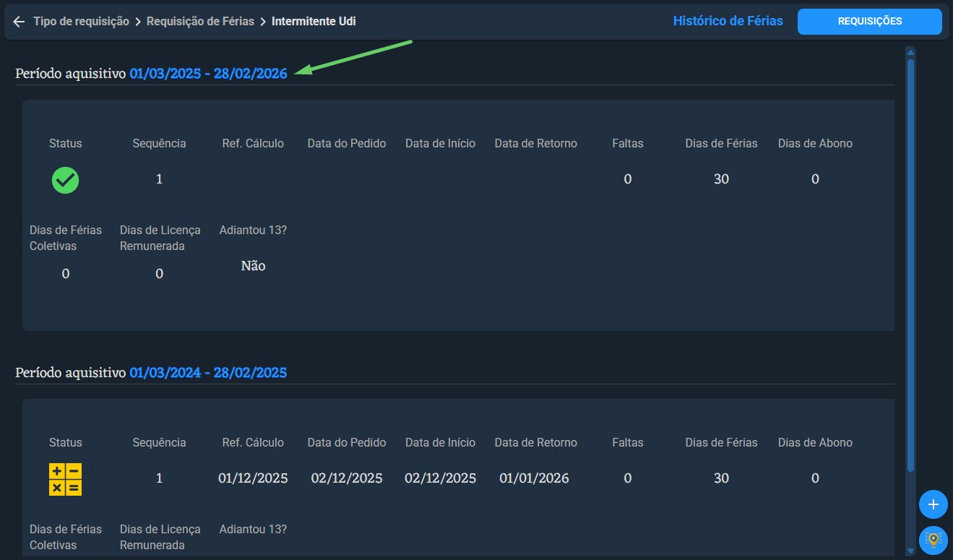Click the yellow calculator status icon
The width and height of the screenshot is (953, 560).
[x=66, y=480]
